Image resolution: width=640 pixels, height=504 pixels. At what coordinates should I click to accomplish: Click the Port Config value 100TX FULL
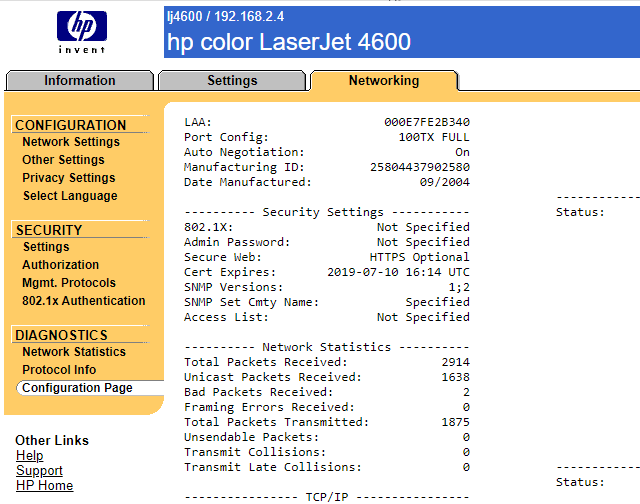pyautogui.click(x=434, y=137)
